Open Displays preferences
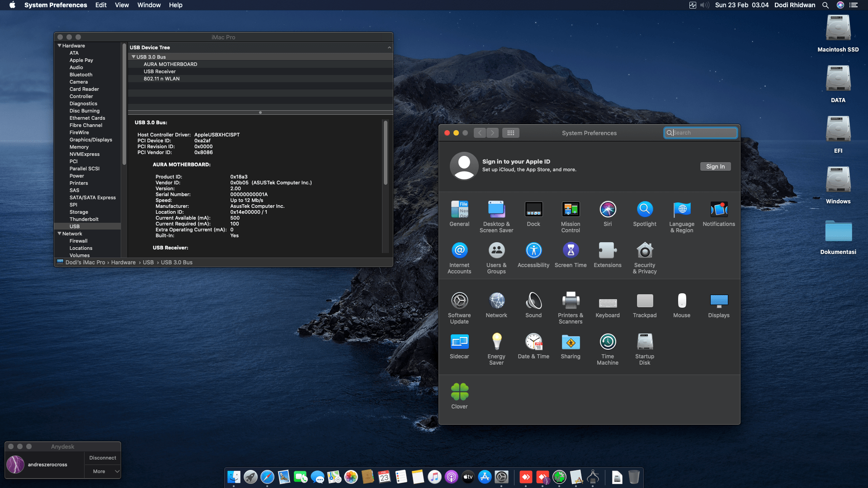Image resolution: width=868 pixels, height=488 pixels. tap(719, 305)
